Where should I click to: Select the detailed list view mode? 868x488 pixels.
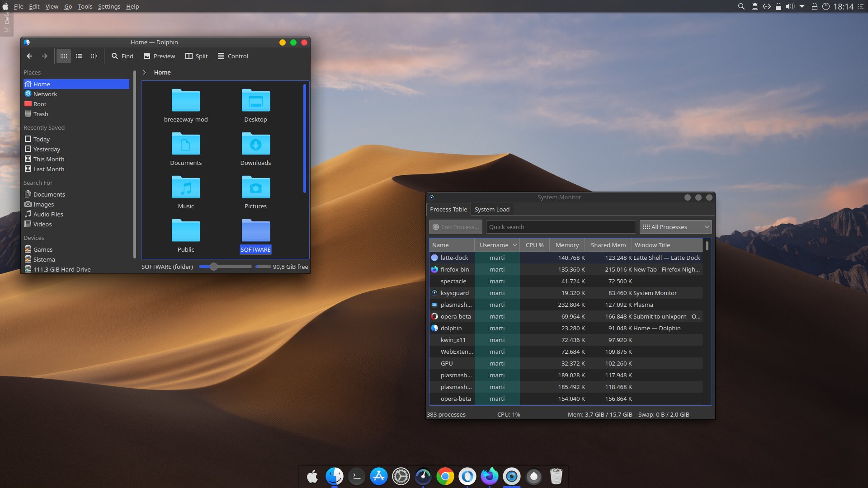click(79, 56)
